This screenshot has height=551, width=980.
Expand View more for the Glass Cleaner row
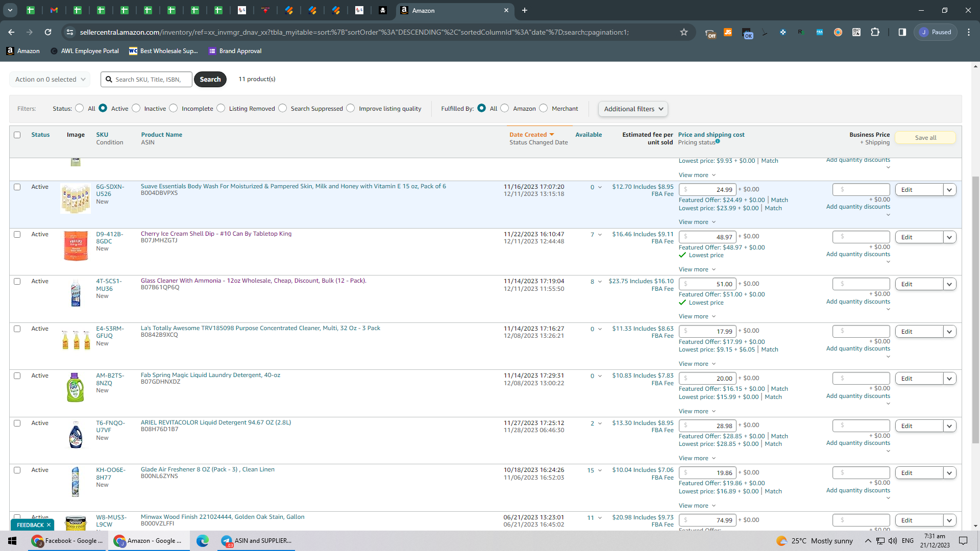click(x=697, y=316)
